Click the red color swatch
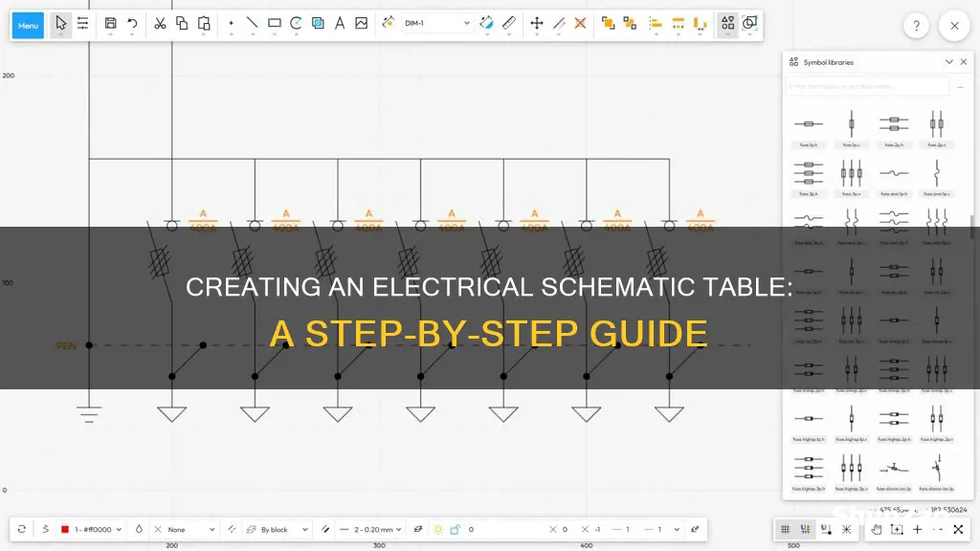980x551 pixels. pyautogui.click(x=65, y=529)
